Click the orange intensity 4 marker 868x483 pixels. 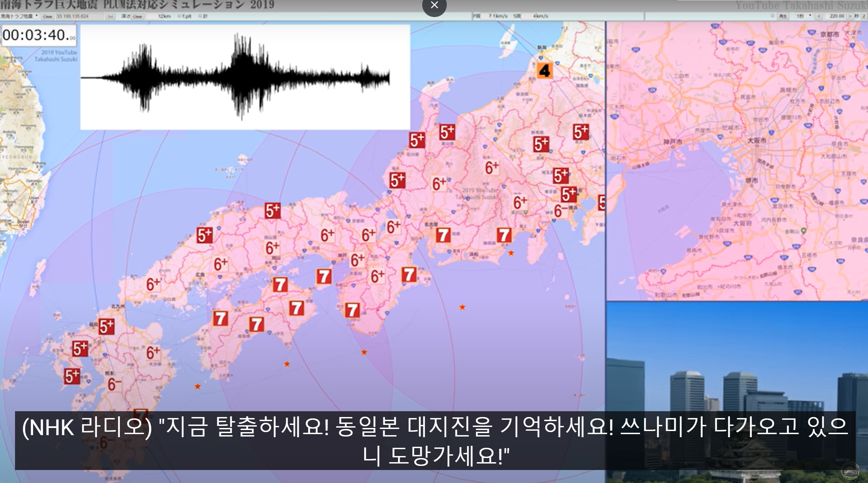coord(544,71)
